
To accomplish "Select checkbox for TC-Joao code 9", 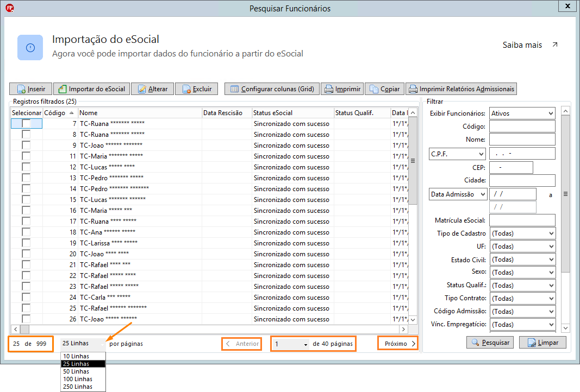I will [26, 145].
